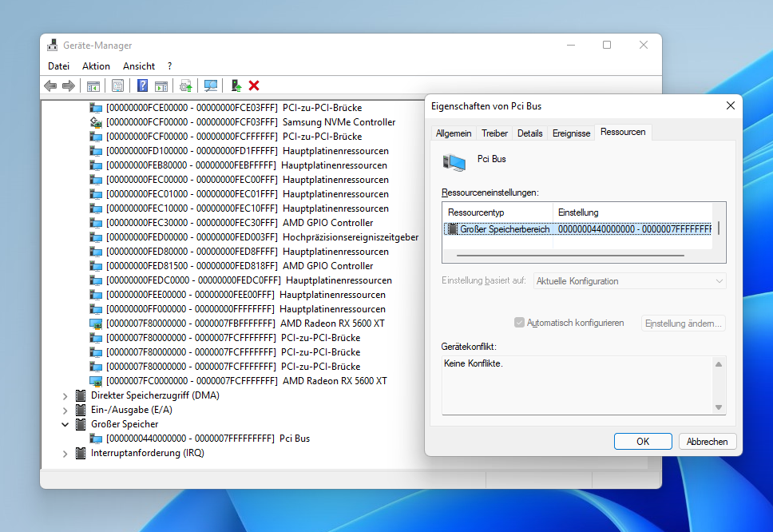Click the Geräte-Manager title bar icon
This screenshot has height=532, width=773.
(x=52, y=46)
